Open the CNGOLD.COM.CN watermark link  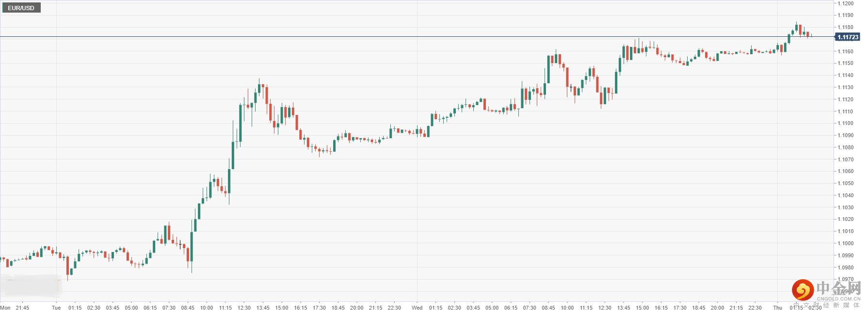[838, 299]
